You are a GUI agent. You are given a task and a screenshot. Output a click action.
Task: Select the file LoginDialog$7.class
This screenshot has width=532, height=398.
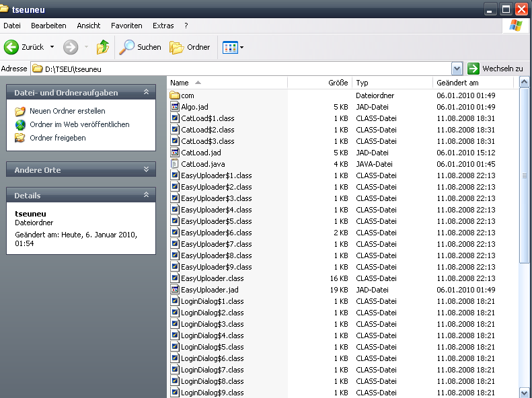[213, 370]
